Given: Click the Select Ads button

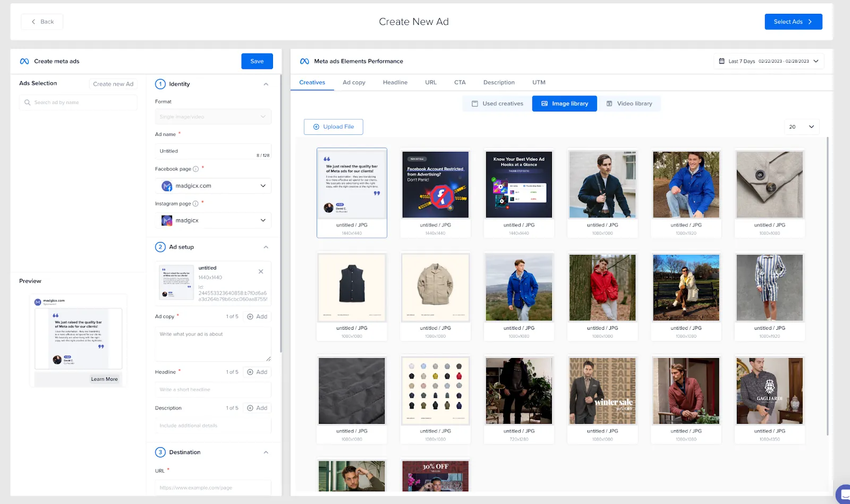Looking at the screenshot, I should tap(793, 22).
